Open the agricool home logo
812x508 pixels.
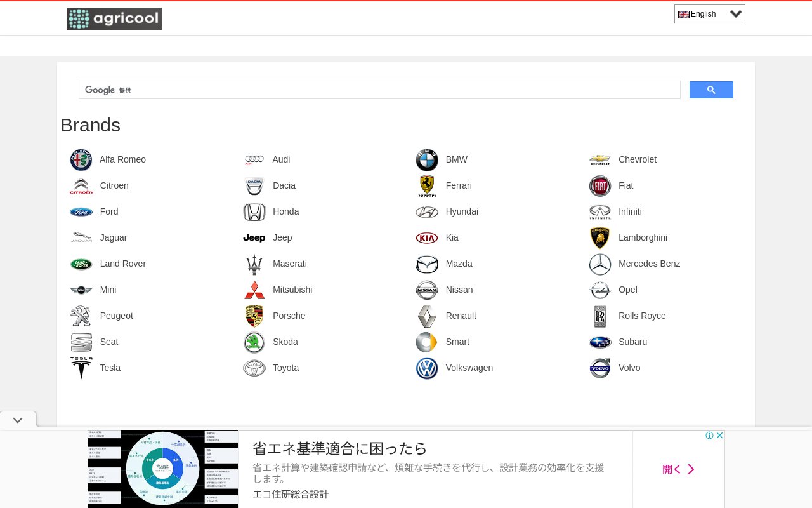(114, 19)
